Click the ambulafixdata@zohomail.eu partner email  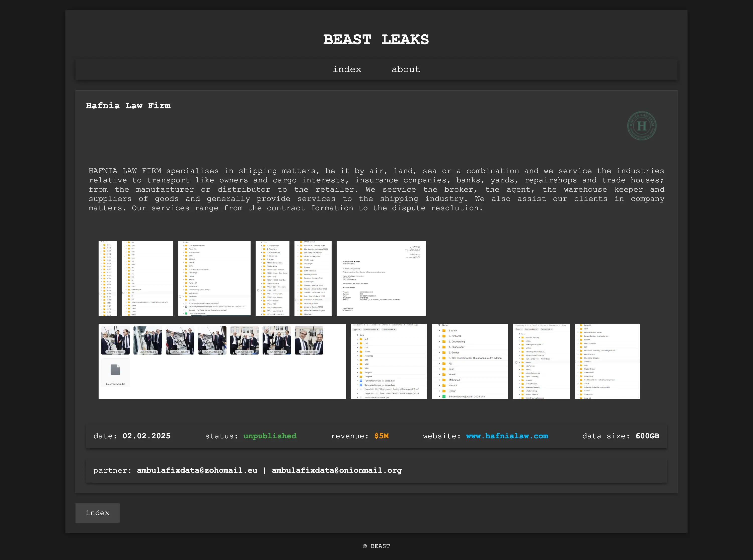pos(197,470)
